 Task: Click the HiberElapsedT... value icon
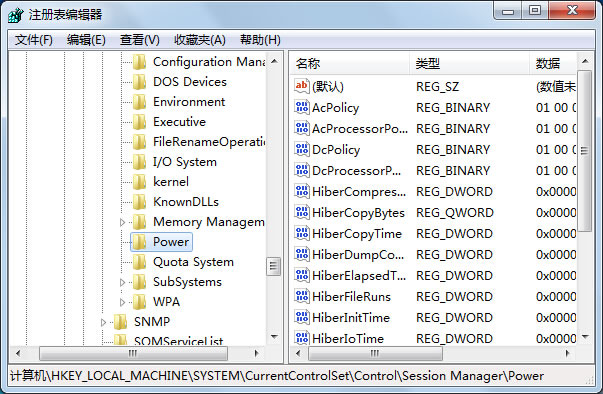pyautogui.click(x=302, y=275)
